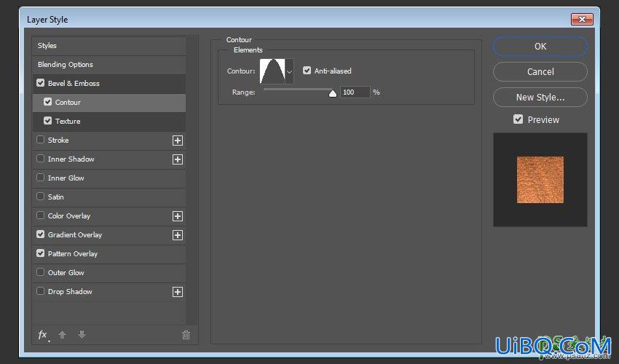The height and width of the screenshot is (364, 619).
Task: Open Blending Options section
Action: point(109,65)
